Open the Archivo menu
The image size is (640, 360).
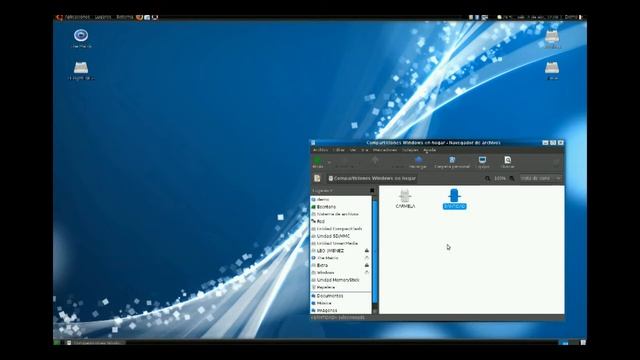(320, 150)
